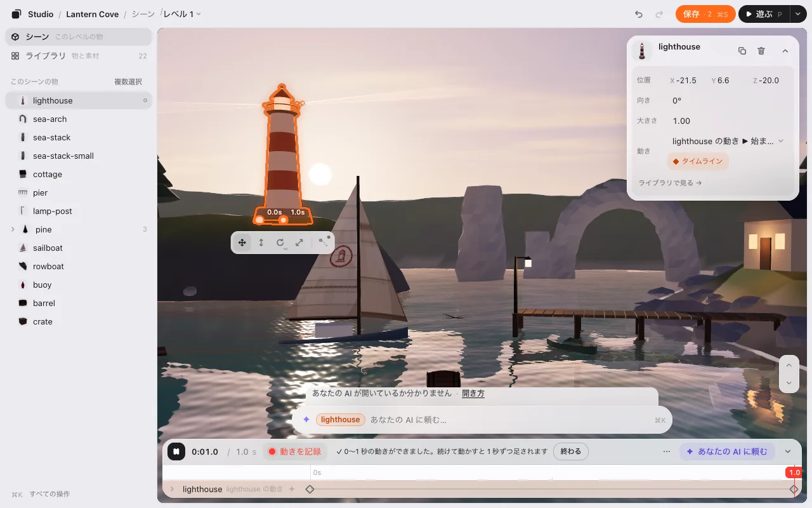Click the red 1.0 playhead marker

click(794, 472)
